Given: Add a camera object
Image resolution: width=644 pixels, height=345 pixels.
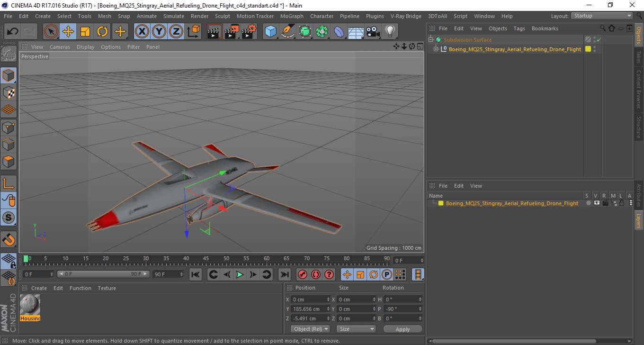Looking at the screenshot, I should pyautogui.click(x=373, y=32).
